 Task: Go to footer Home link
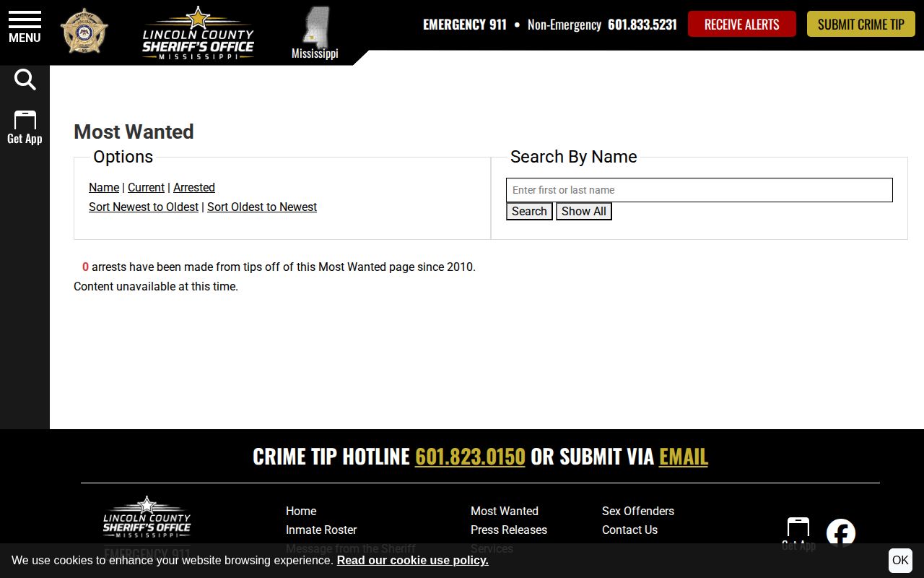(x=301, y=511)
